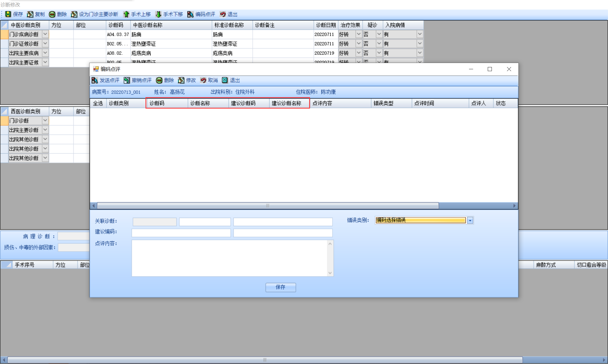Click 设为门诊主要诊断 toolbar icon

pos(74,14)
